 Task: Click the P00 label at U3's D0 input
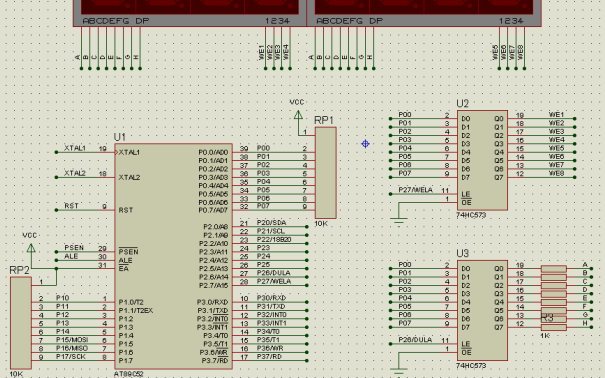[405, 265]
